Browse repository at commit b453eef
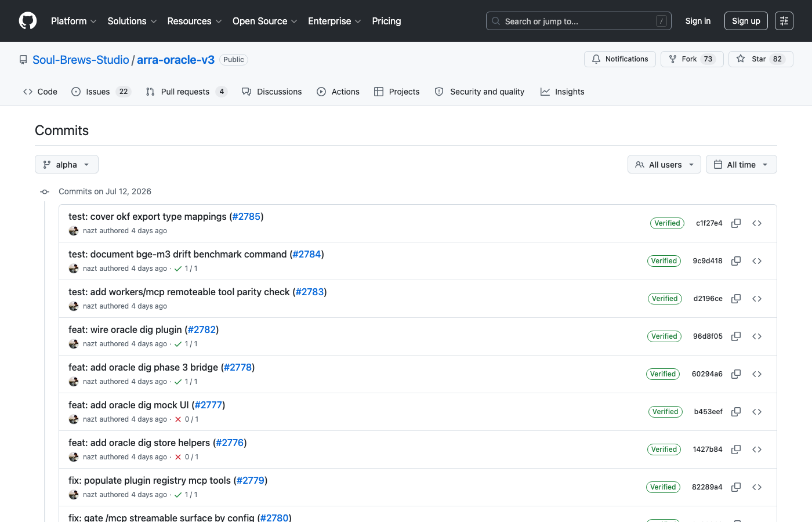The height and width of the screenshot is (522, 812). tap(757, 412)
